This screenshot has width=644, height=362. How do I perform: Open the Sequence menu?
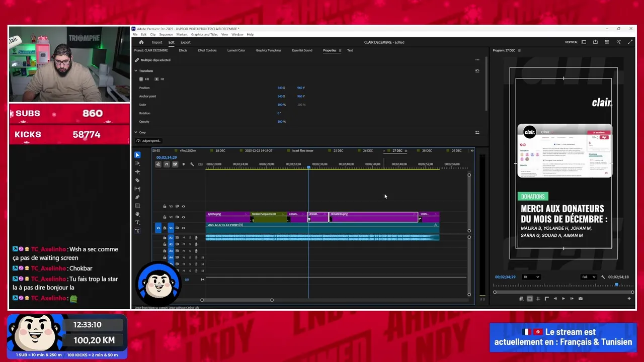(x=166, y=35)
